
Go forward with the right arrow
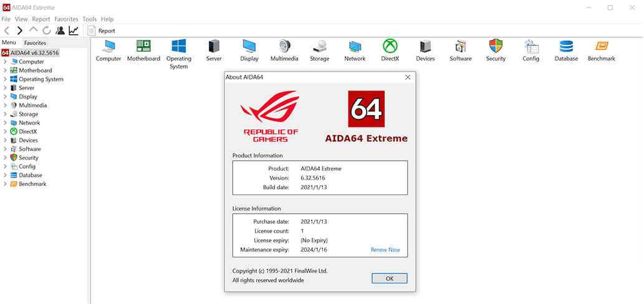pos(20,31)
